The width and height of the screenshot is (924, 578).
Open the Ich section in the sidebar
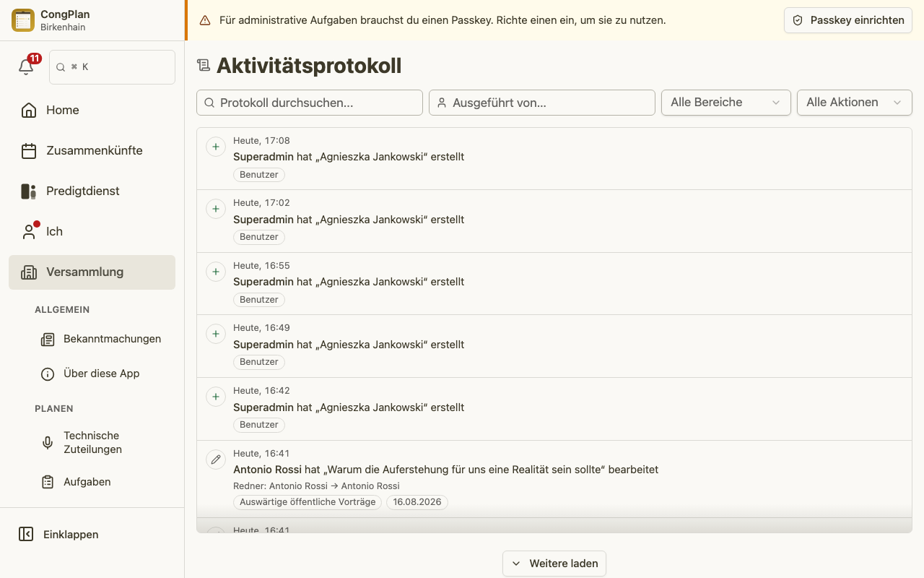[x=92, y=231]
